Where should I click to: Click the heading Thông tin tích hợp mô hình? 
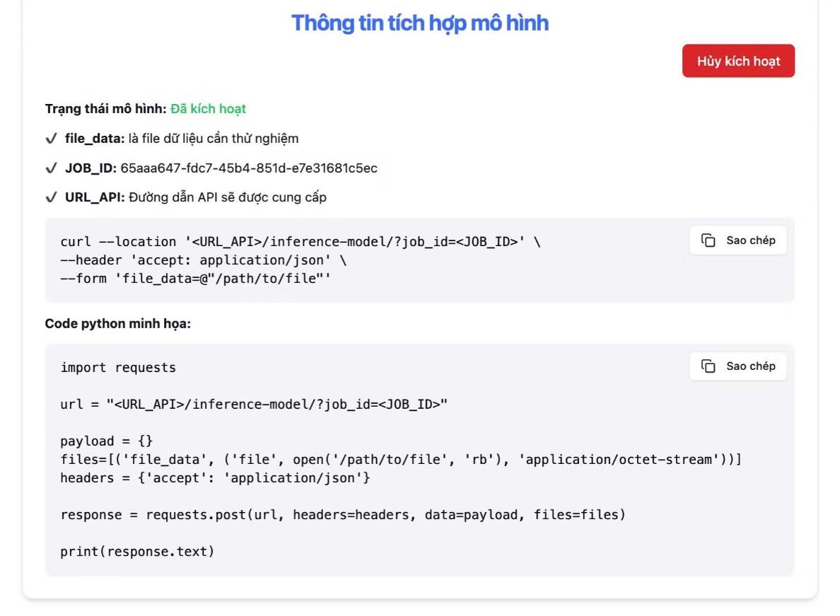(x=420, y=23)
